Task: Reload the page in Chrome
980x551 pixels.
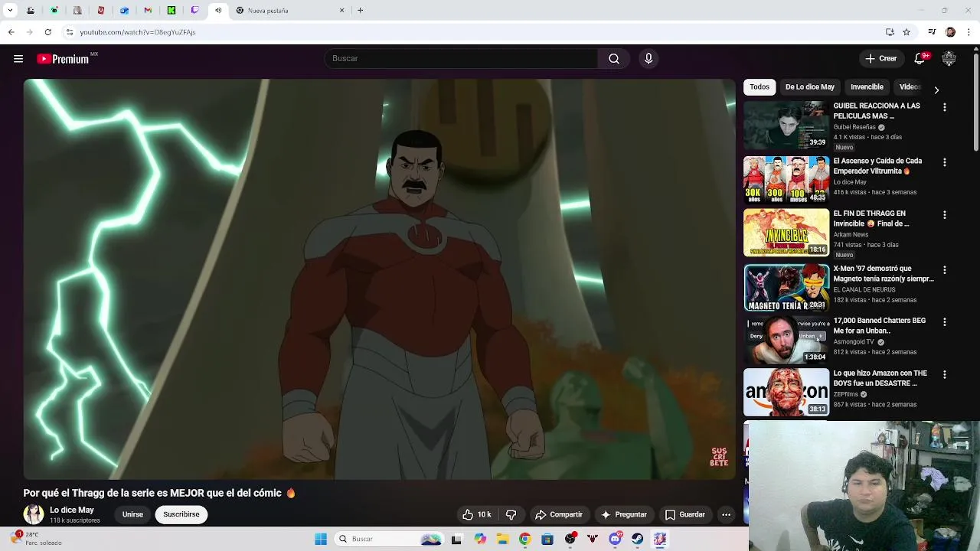Action: click(47, 32)
